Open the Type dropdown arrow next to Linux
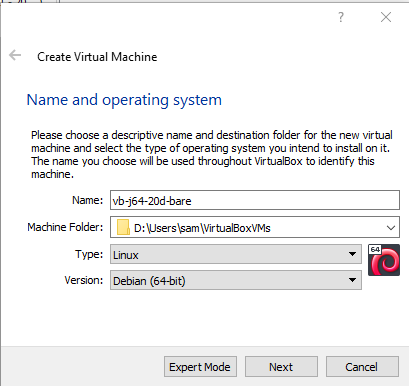This screenshot has height=386, width=409. pyautogui.click(x=352, y=254)
